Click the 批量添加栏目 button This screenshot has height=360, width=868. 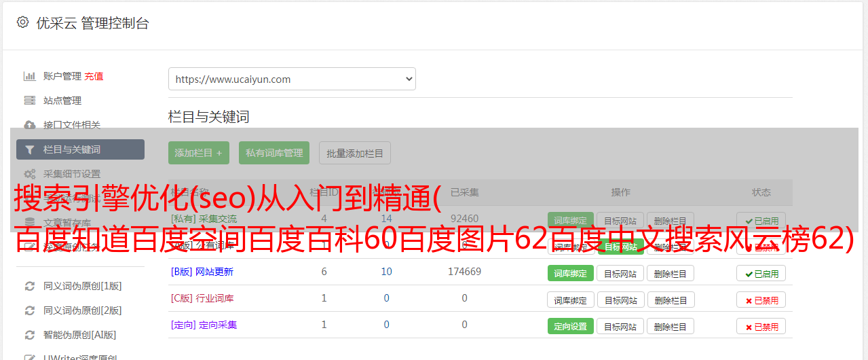(x=355, y=153)
